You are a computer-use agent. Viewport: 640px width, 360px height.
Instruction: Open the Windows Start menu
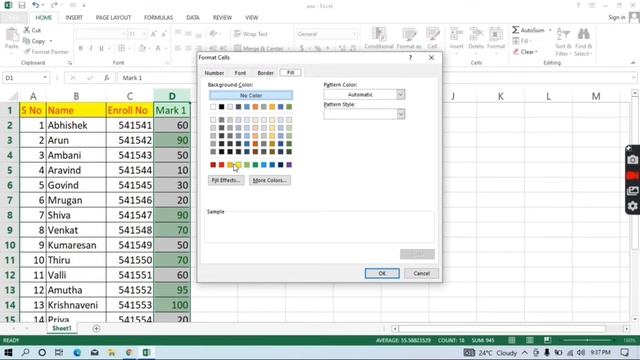[x=8, y=352]
